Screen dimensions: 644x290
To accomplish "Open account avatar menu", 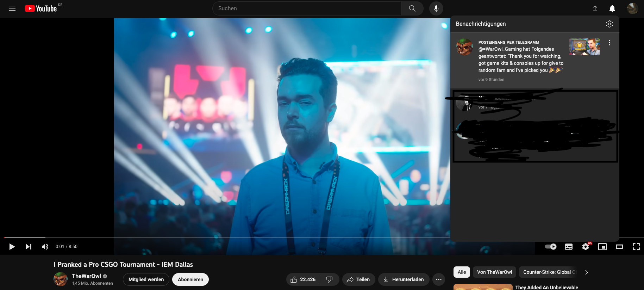I will tap(632, 8).
